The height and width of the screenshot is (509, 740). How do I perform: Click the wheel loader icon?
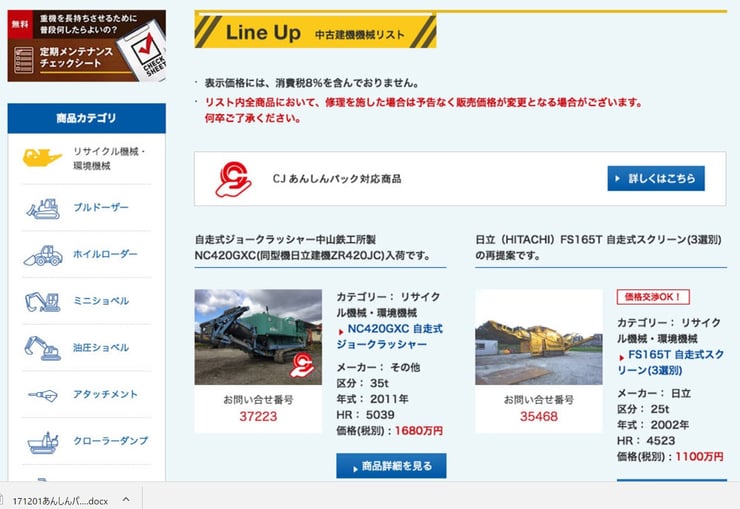pyautogui.click(x=43, y=256)
